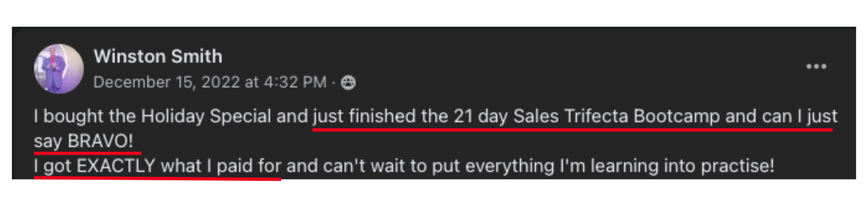Open the December 15, 2022 date link
This screenshot has width=868, height=217.
coord(167,82)
